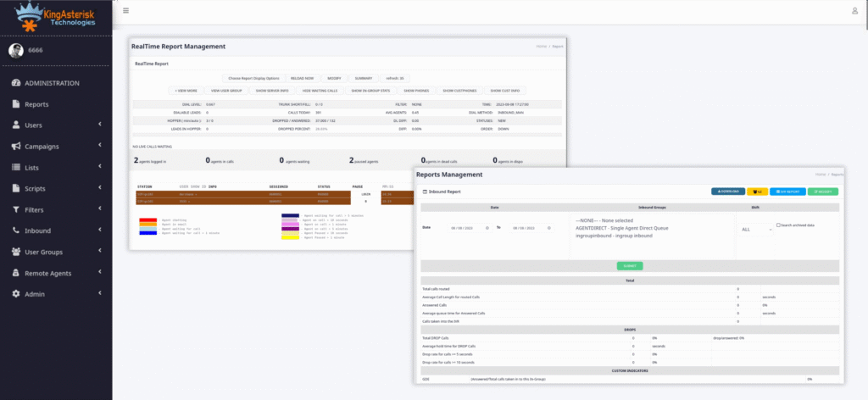Click the VIEW USER GROUP button
The height and width of the screenshot is (400, 868).
(226, 90)
